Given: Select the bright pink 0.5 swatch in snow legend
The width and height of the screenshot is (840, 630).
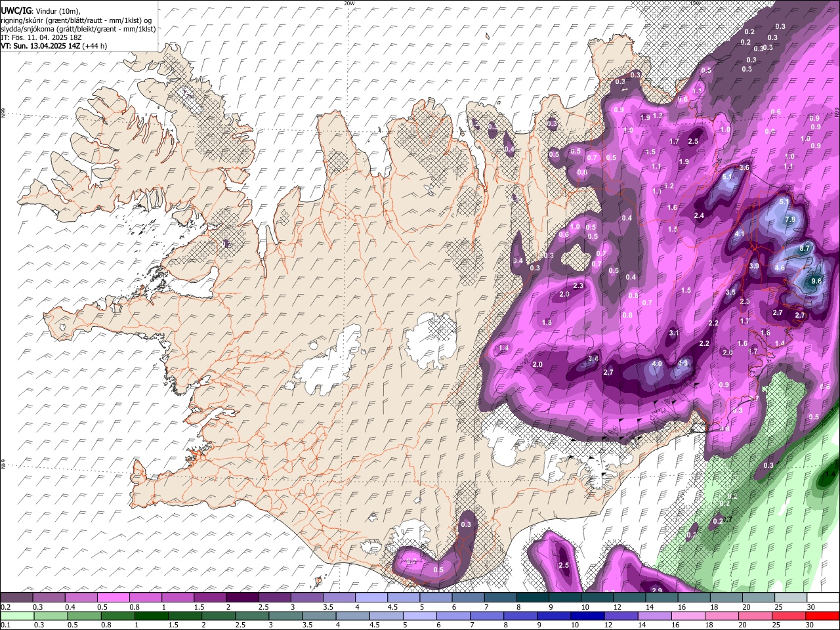Looking at the screenshot, I should 114,598.
